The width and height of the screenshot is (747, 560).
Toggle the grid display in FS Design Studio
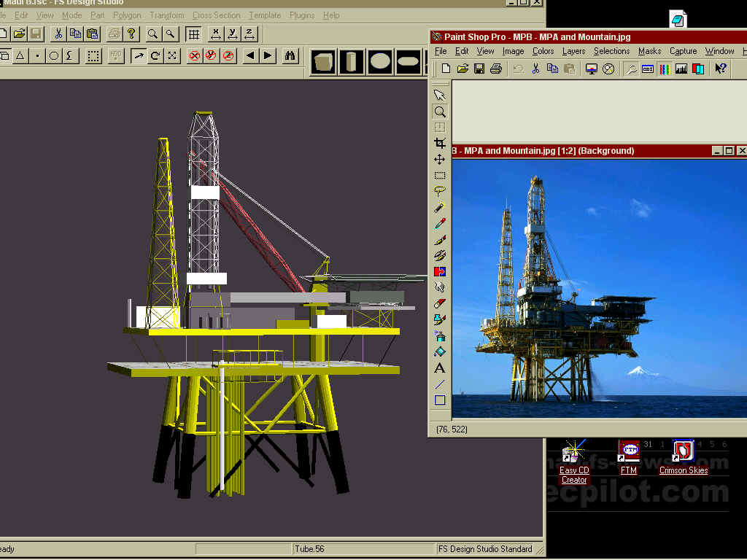pyautogui.click(x=193, y=34)
